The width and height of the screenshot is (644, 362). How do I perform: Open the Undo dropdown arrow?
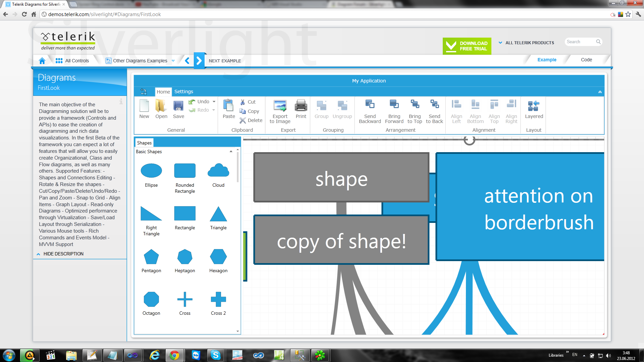point(214,102)
